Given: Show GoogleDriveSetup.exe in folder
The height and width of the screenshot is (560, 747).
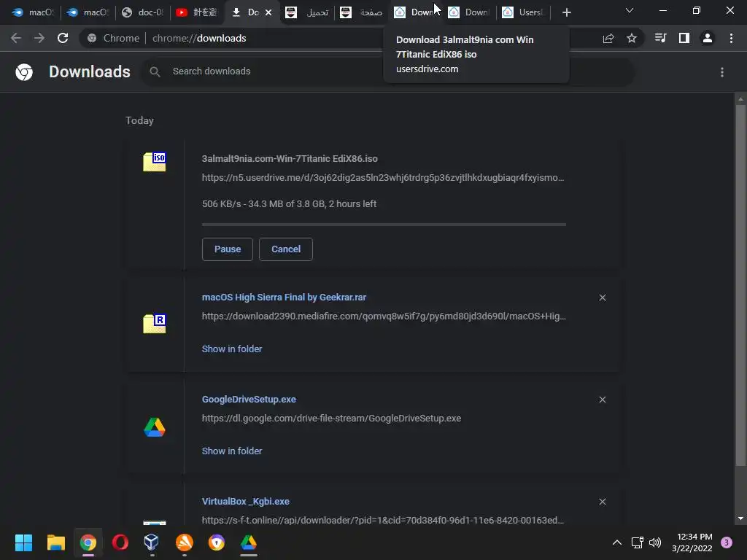Looking at the screenshot, I should click(x=232, y=451).
